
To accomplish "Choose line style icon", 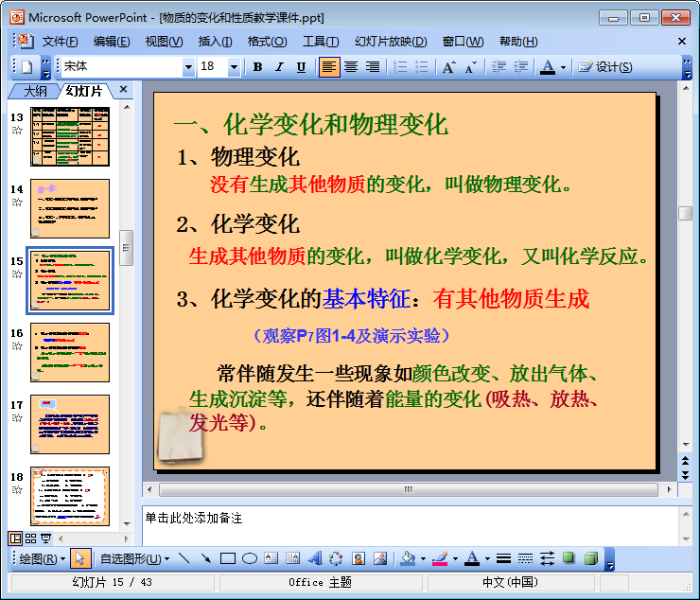I will tap(503, 558).
